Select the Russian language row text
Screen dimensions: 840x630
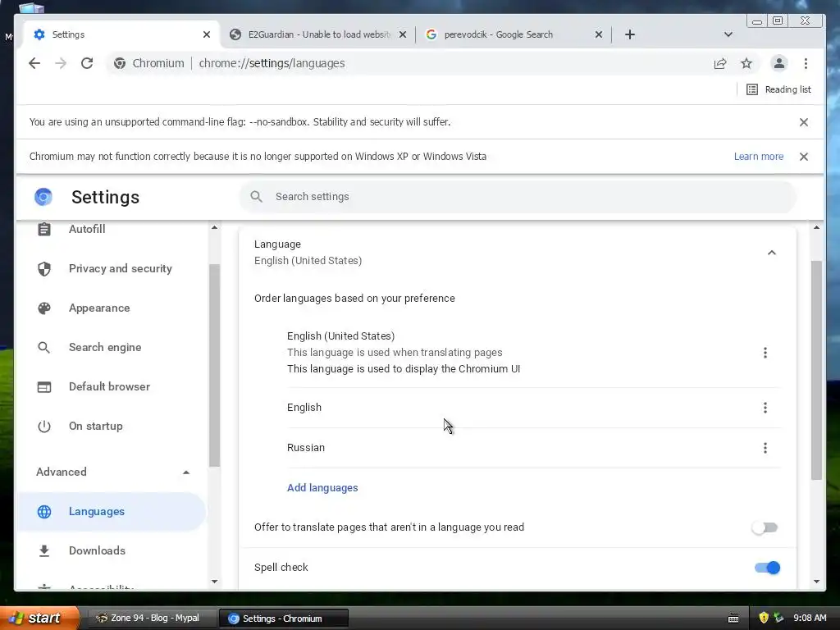(306, 448)
